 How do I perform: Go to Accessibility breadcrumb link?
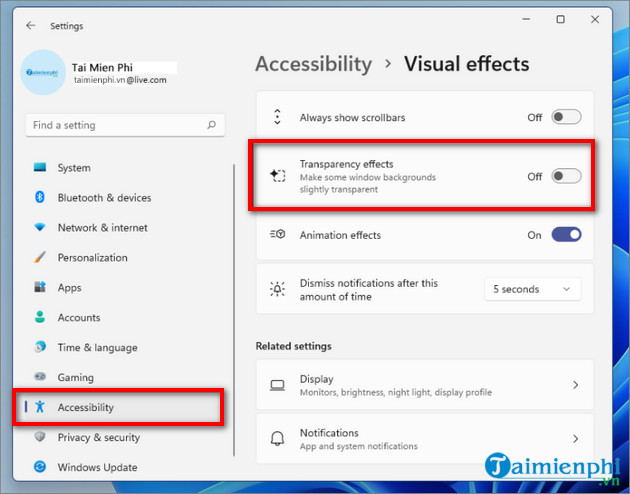(313, 64)
